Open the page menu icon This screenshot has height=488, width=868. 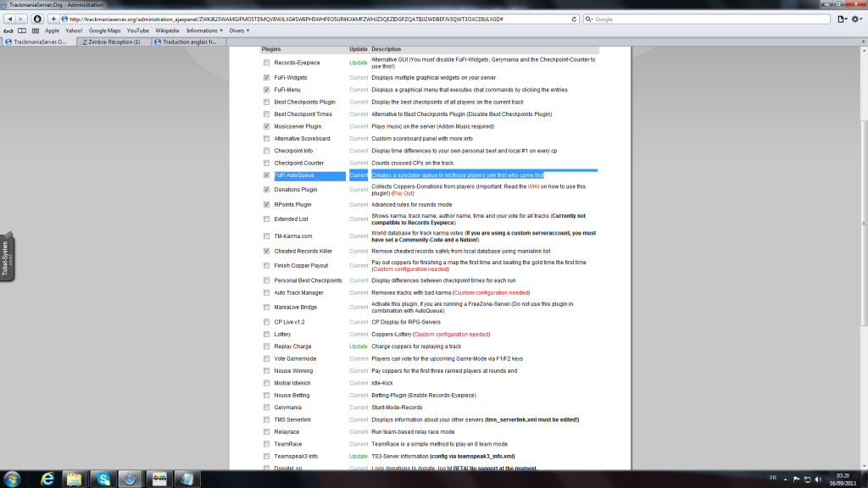pos(842,19)
